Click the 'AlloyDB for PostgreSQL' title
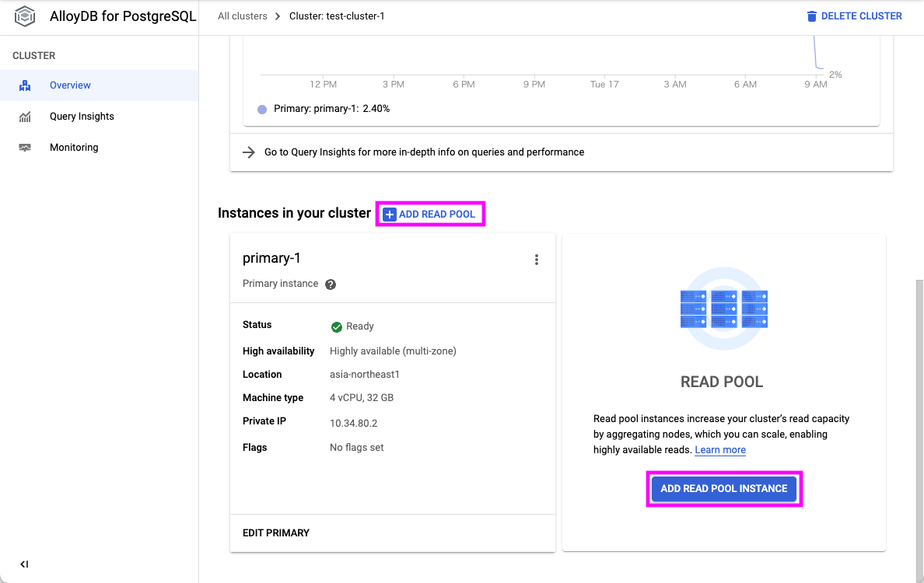 [123, 16]
